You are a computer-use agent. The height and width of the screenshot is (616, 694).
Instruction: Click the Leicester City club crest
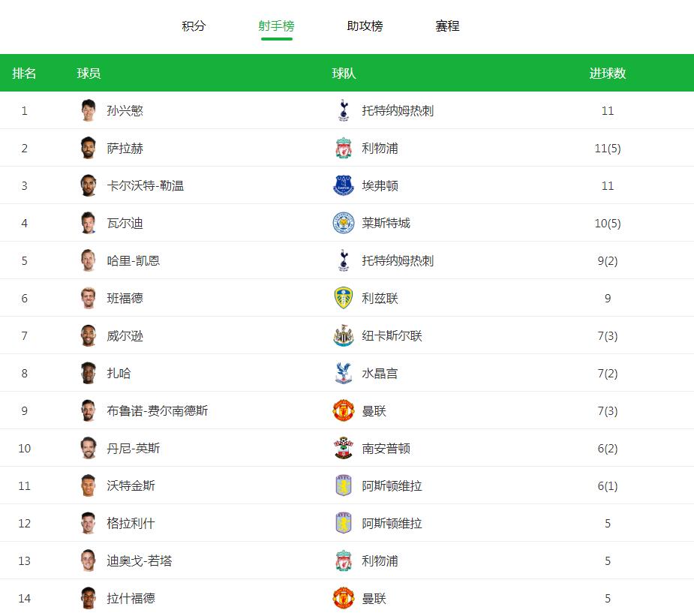click(344, 223)
